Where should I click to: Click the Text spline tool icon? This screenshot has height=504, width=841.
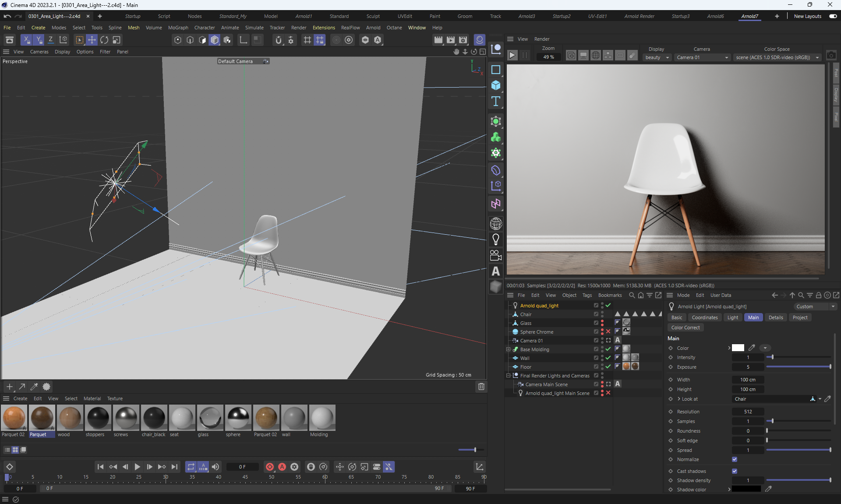click(495, 102)
